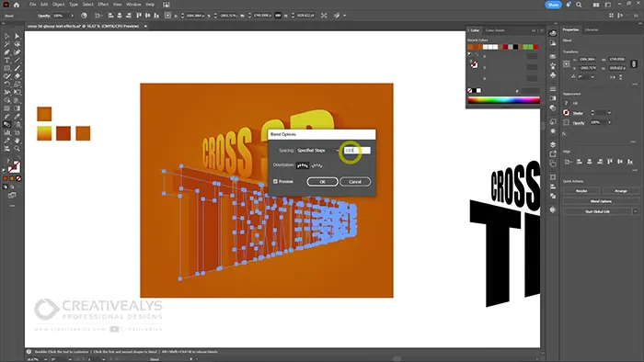Select the Rotate tool

click(x=7, y=84)
